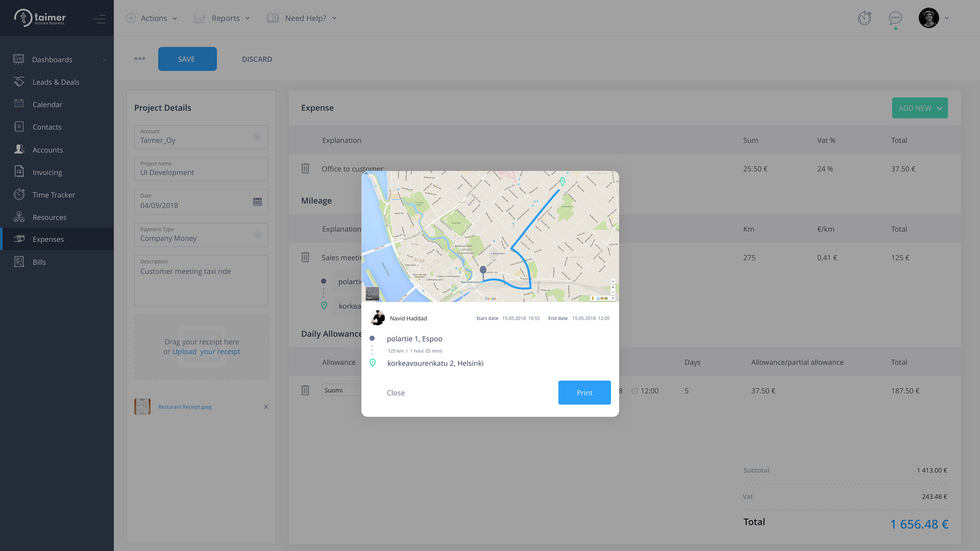Click the Upload your receipt link
Screen dimensions: 980x551
tap(206, 351)
